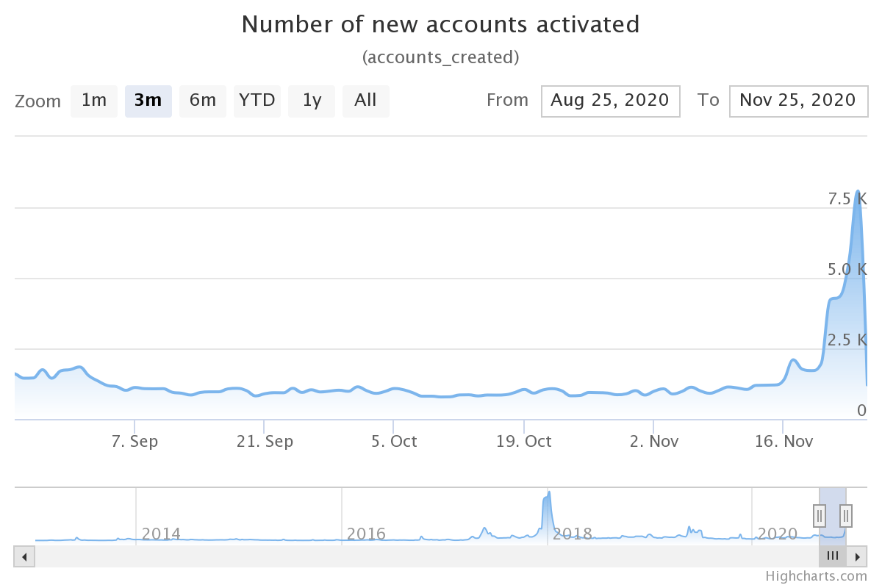This screenshot has height=588, width=882.
Task: Edit the From date field
Action: tap(611, 101)
